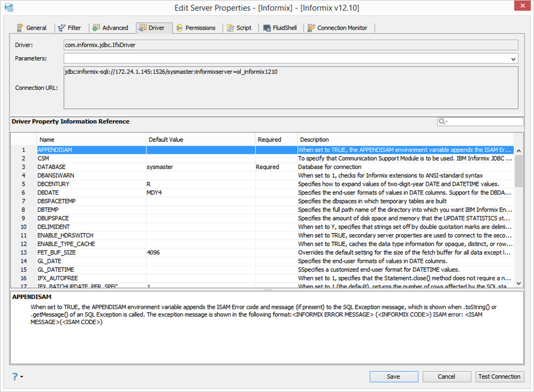Select the GL_DATETIME property
This screenshot has width=534, height=392.
(x=262, y=269)
